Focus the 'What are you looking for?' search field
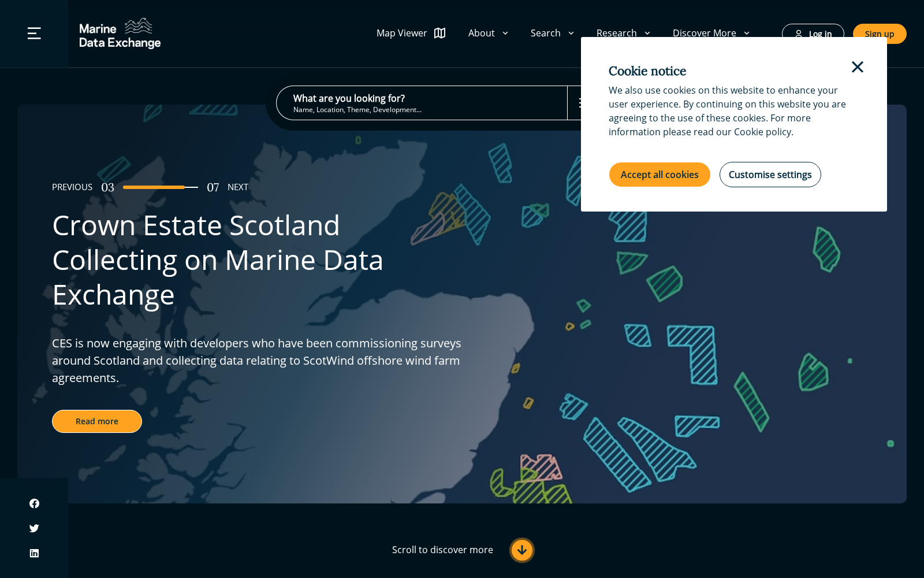 422,103
